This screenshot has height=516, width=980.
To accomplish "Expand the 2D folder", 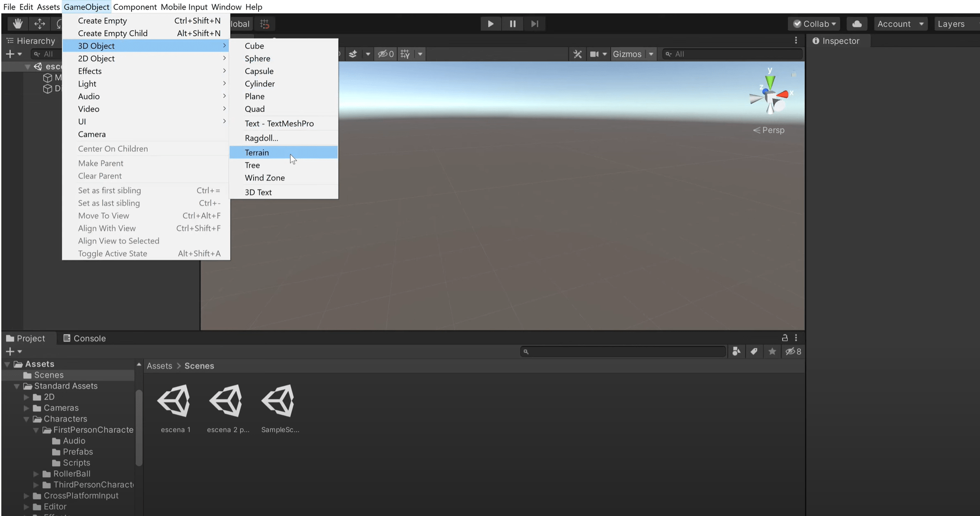I will pos(26,397).
